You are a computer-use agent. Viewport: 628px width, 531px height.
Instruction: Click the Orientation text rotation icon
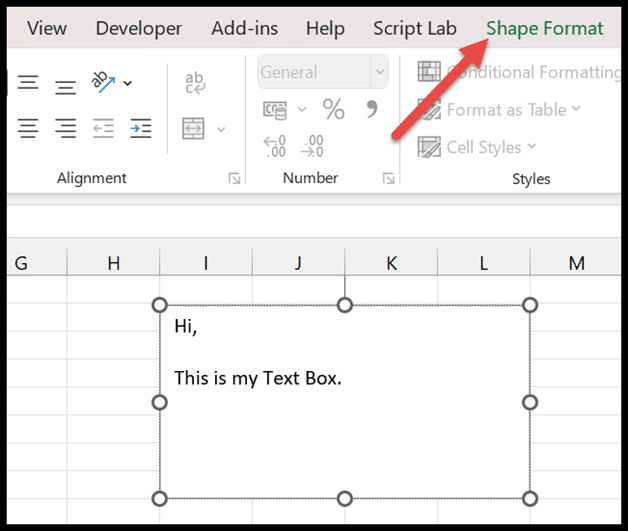pos(103,82)
